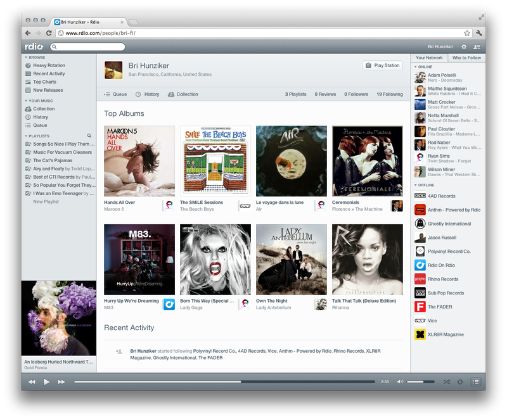Skip to previous track

coord(32,382)
